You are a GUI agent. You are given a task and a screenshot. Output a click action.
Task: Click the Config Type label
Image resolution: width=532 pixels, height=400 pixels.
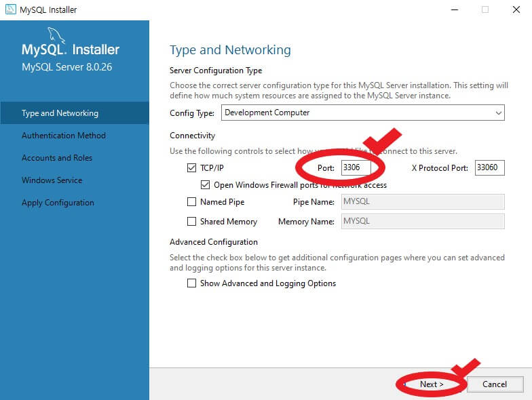click(x=192, y=113)
